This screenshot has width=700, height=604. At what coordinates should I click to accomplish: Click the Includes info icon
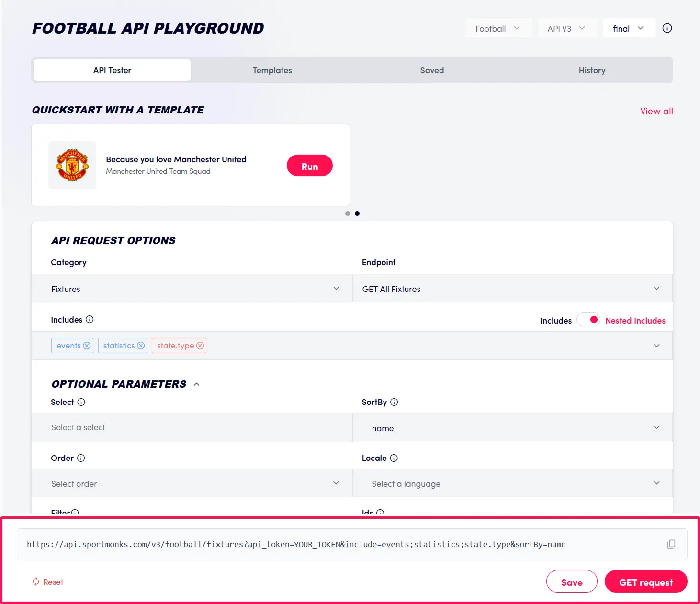[90, 319]
